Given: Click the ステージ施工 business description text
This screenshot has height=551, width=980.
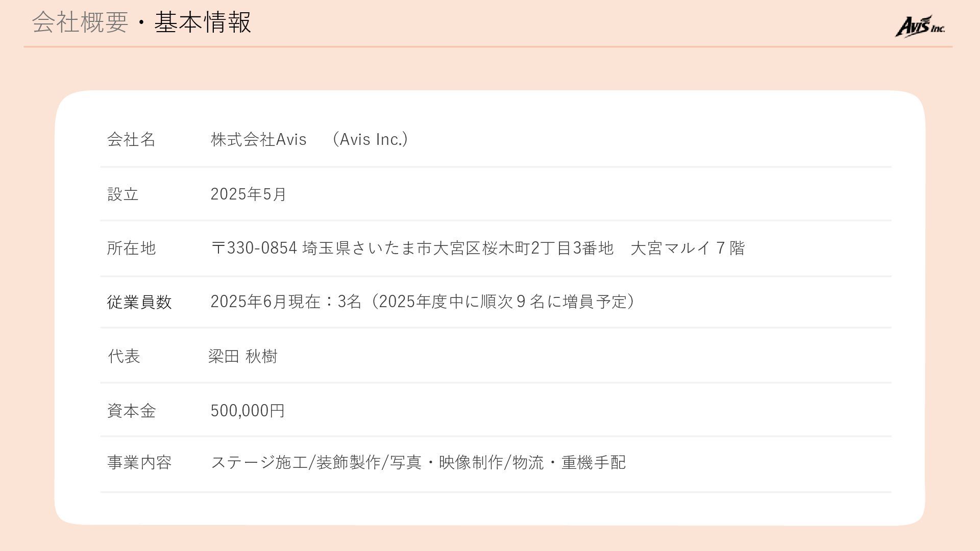Looking at the screenshot, I should point(259,463).
